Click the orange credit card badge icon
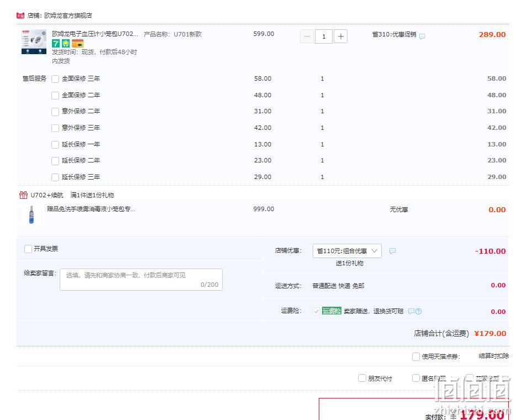Image resolution: width=516 pixels, height=420 pixels. click(78, 44)
